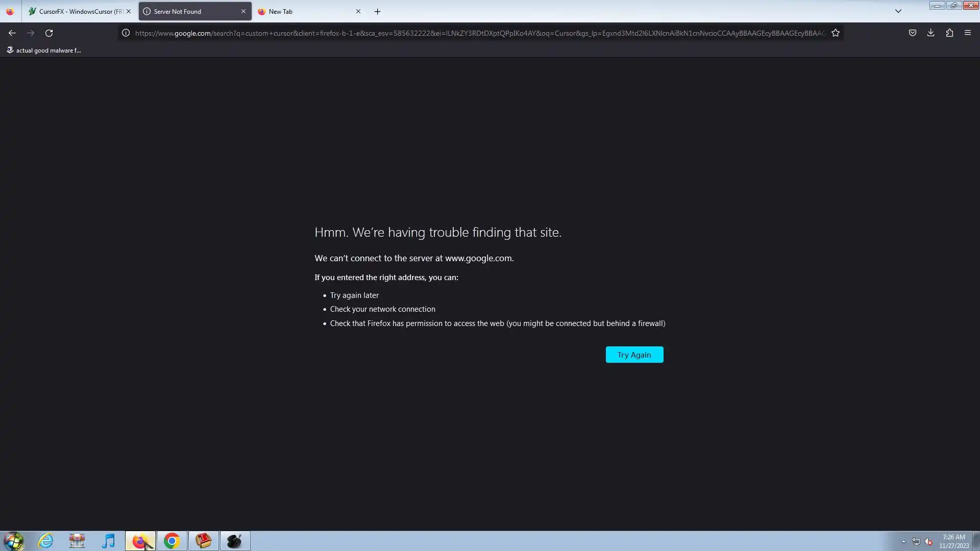Open the Save to Pocket icon
Screen dimensions: 980x551
912,33
